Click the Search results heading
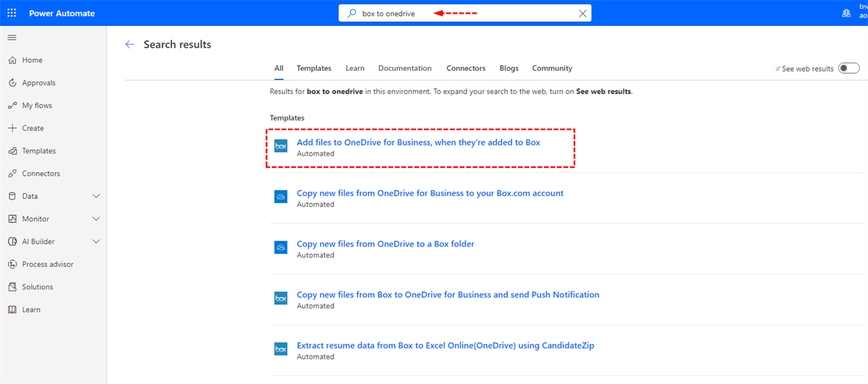This screenshot has width=868, height=384. click(x=177, y=44)
